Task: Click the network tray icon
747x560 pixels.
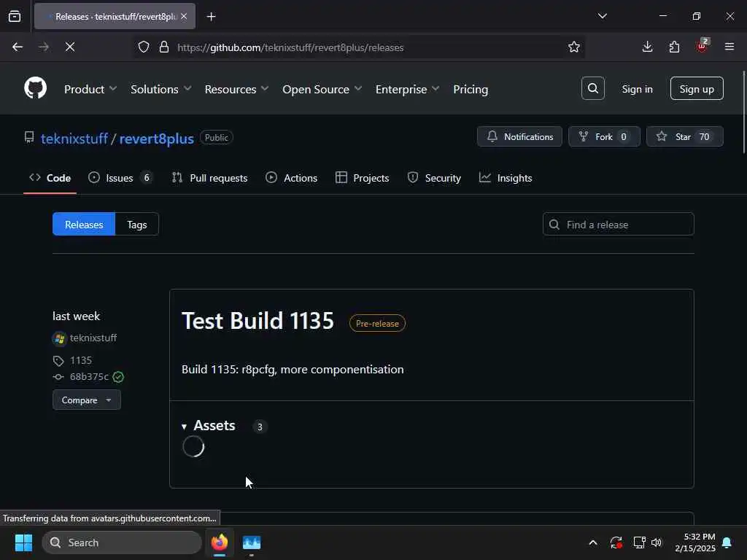Action: [x=639, y=542]
